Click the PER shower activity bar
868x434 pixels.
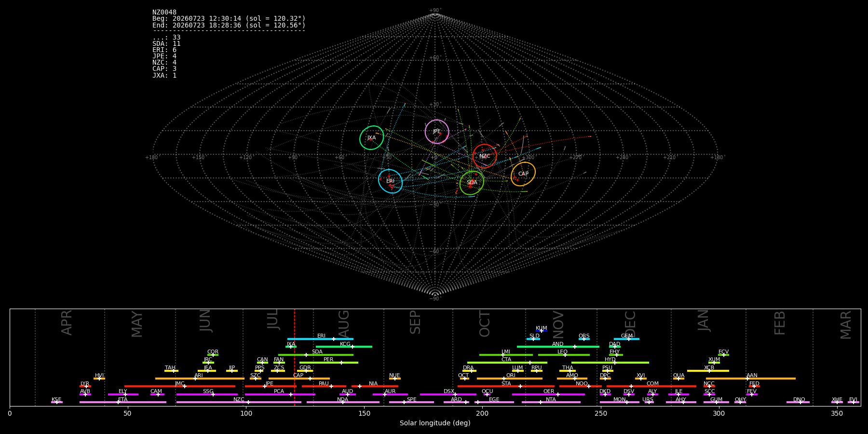329,363
